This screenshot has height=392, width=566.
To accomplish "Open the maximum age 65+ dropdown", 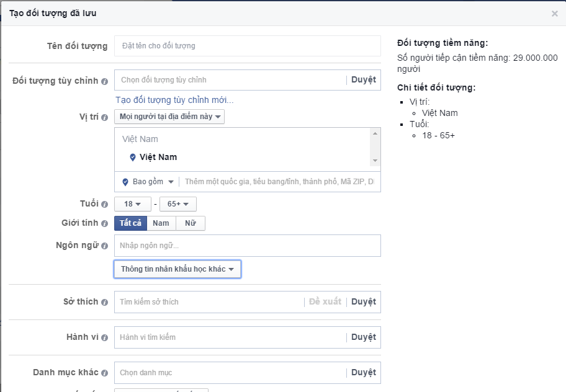I will (178, 204).
